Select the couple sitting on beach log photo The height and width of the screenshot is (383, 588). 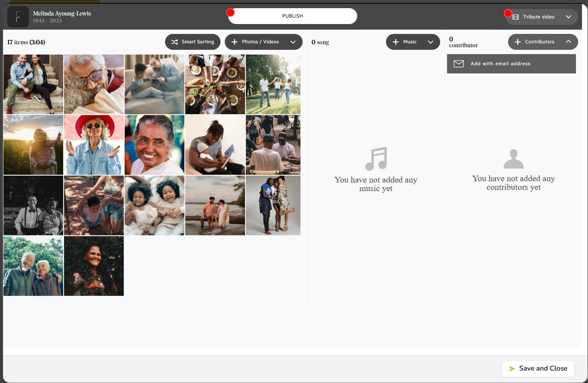coord(215,205)
